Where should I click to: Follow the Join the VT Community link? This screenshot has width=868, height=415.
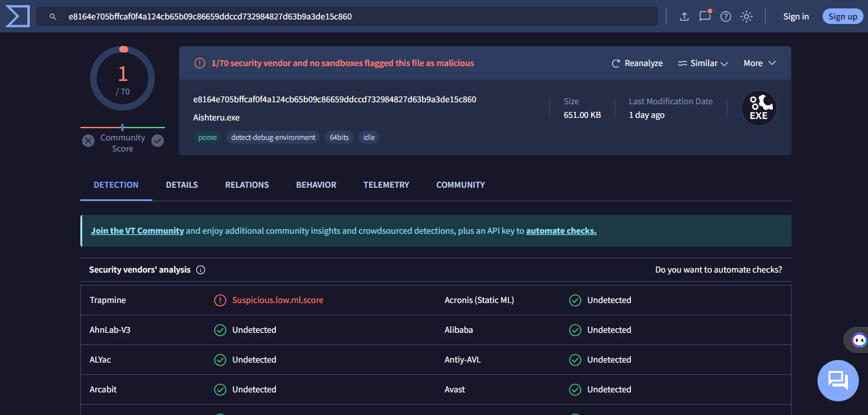pos(137,231)
